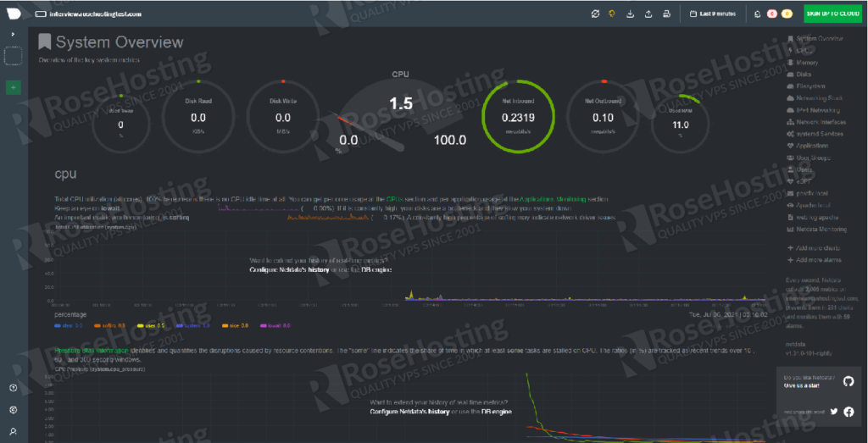Image resolution: width=868 pixels, height=443 pixels.
Task: Click the Net Outbound gauge
Action: pyautogui.click(x=603, y=117)
